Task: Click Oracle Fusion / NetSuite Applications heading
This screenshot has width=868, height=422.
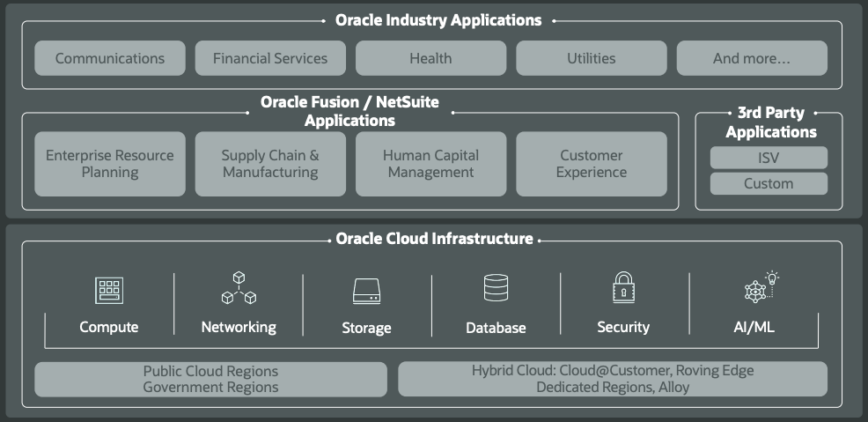Action: pos(349,111)
